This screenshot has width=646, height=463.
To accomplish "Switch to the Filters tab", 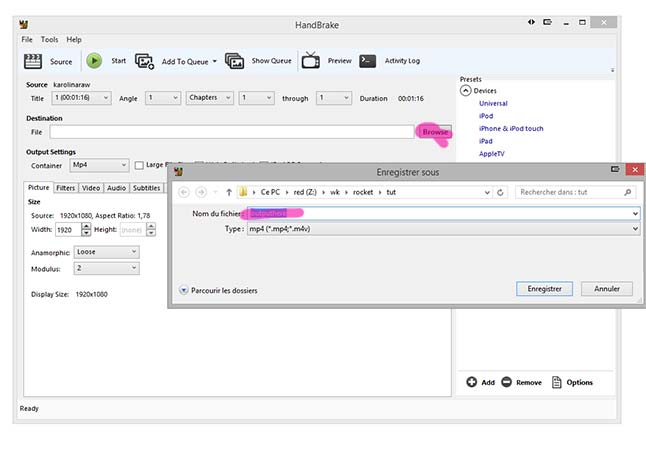I will (x=66, y=188).
